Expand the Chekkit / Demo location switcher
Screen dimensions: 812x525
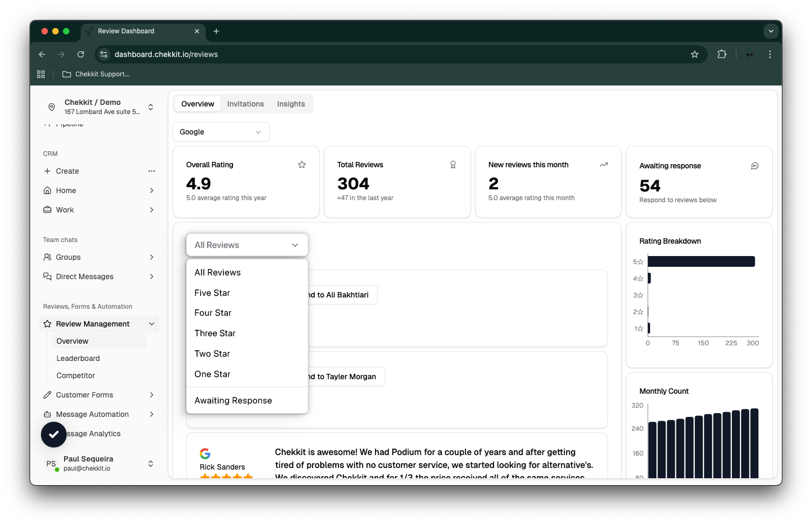pyautogui.click(x=151, y=107)
